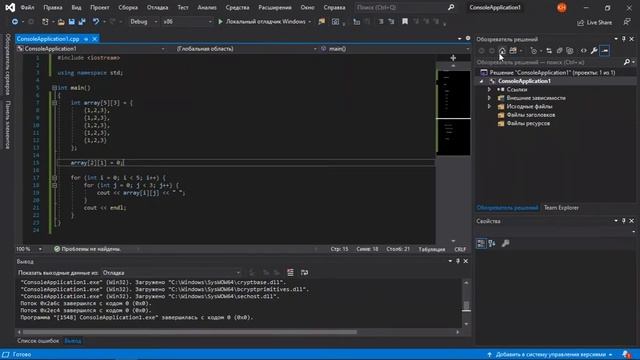The width and height of the screenshot is (640, 360).
Task: Click the editor split plus button
Action: tap(453, 58)
